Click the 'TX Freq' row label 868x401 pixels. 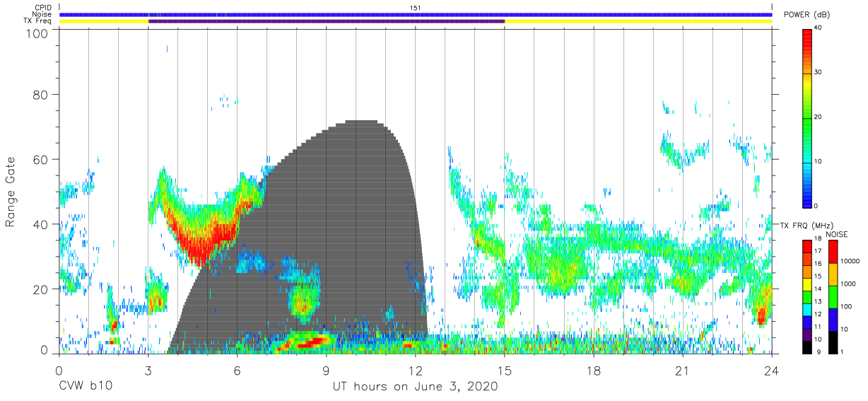click(38, 21)
